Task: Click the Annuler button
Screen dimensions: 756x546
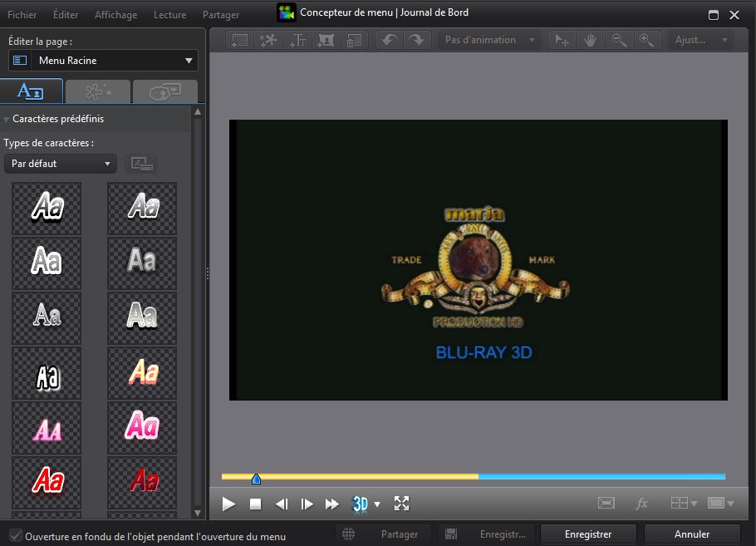Action: coord(692,534)
